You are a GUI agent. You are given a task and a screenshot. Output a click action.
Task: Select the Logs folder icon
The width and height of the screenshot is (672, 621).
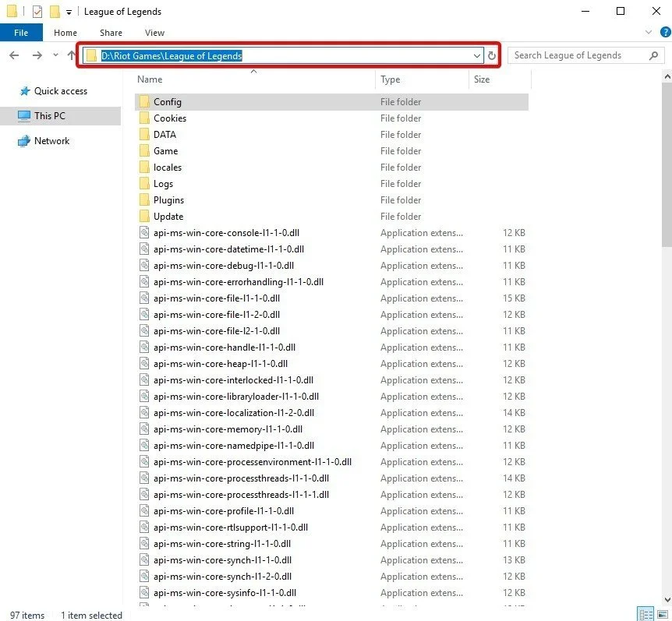144,183
